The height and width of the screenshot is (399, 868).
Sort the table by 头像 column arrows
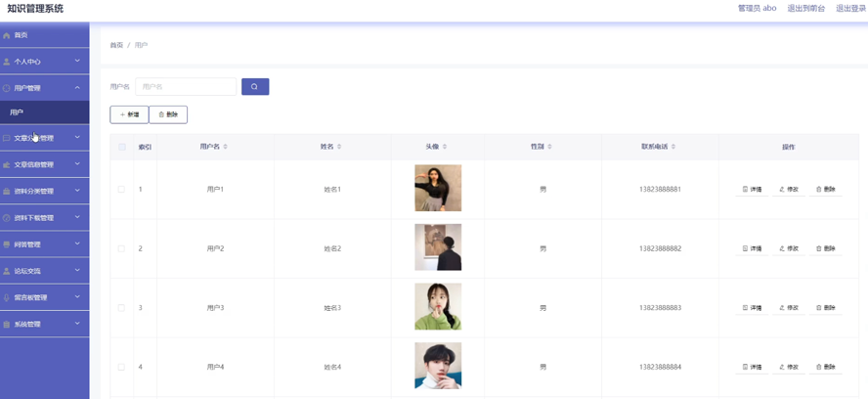[445, 147]
